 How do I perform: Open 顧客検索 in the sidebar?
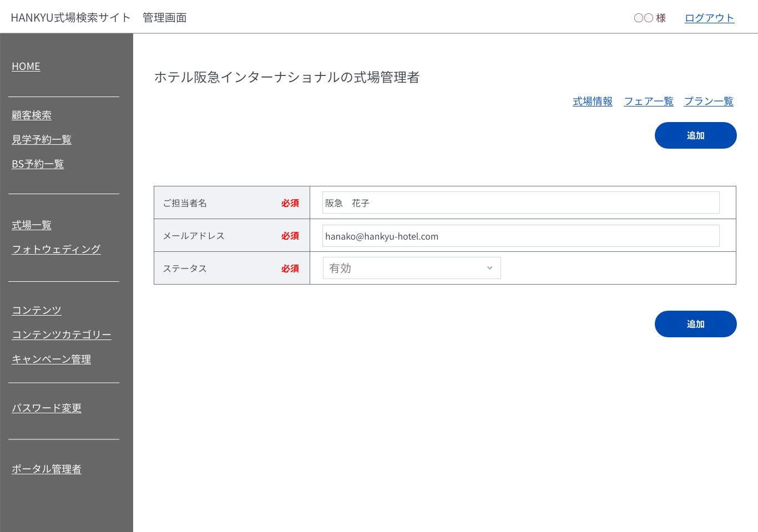(32, 115)
